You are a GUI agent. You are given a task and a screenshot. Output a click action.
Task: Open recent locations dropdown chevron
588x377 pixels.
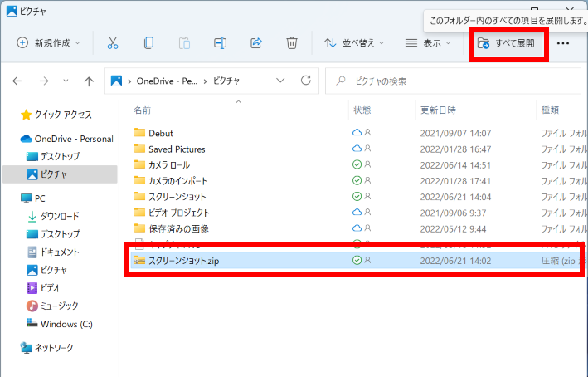coord(66,81)
